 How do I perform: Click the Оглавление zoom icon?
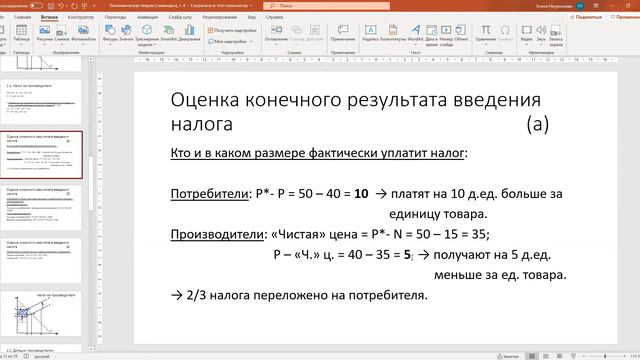tap(276, 33)
